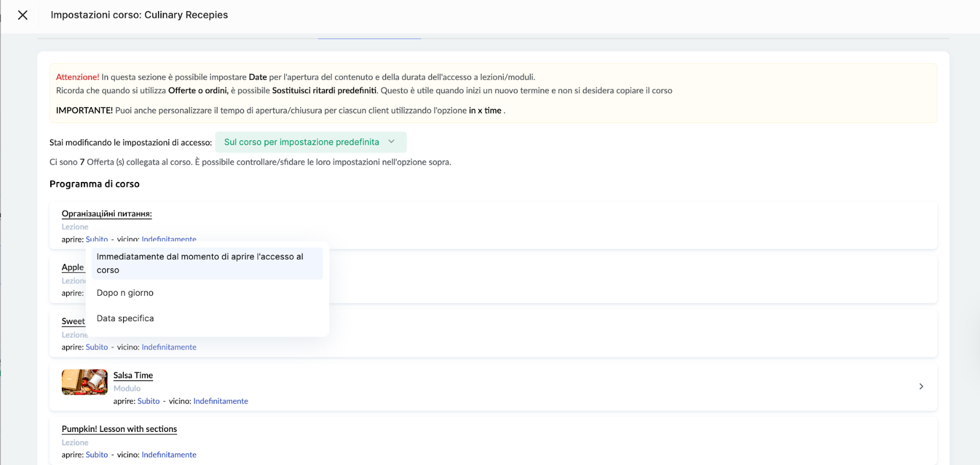Open 'Організаційні питання' lesson link
Viewport: 980px width, 465px height.
(x=107, y=214)
